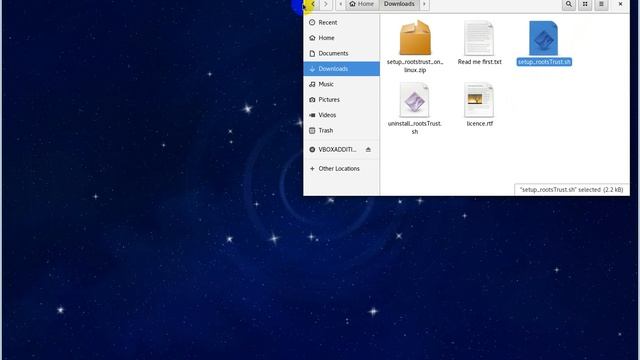Select the setup_rootsTrust.sh script icon
640x360 pixels.
coord(544,38)
